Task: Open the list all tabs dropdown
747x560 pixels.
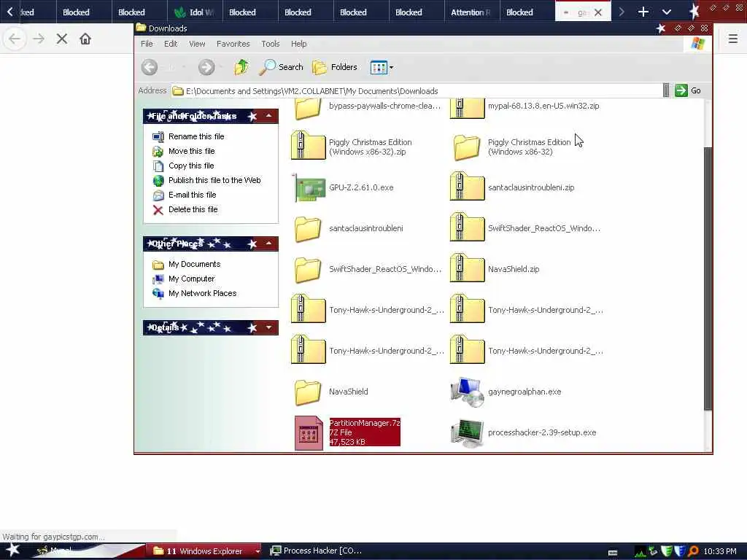Action: 667,12
